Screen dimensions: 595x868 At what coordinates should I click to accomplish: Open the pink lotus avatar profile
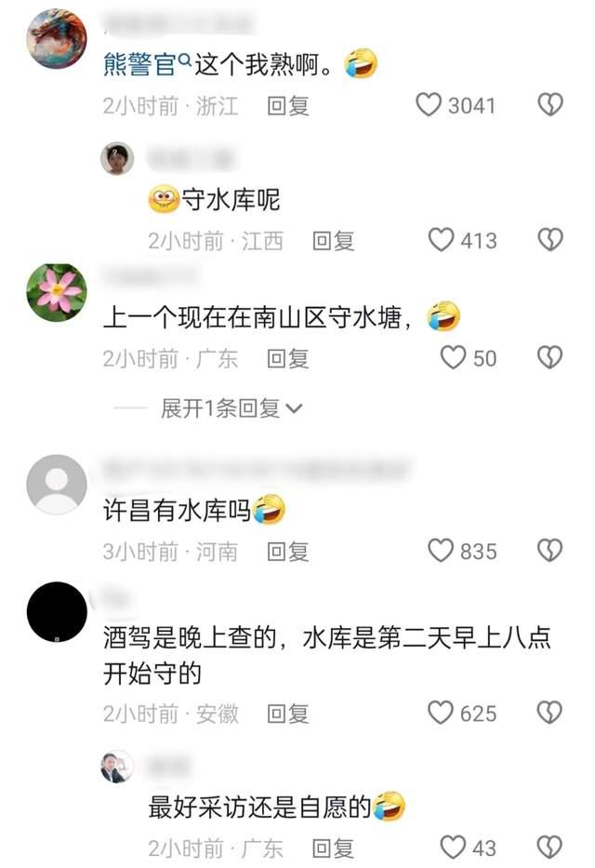coord(57,292)
